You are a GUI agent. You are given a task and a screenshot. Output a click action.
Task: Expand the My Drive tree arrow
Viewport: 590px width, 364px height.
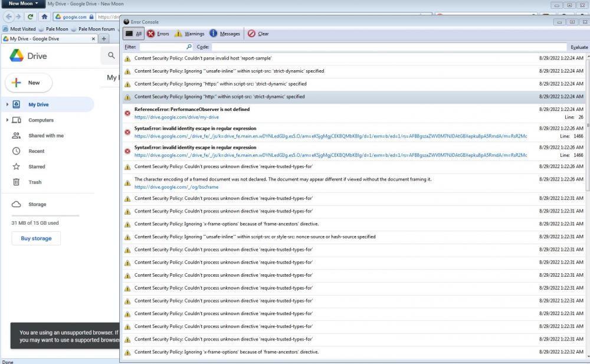(x=6, y=104)
